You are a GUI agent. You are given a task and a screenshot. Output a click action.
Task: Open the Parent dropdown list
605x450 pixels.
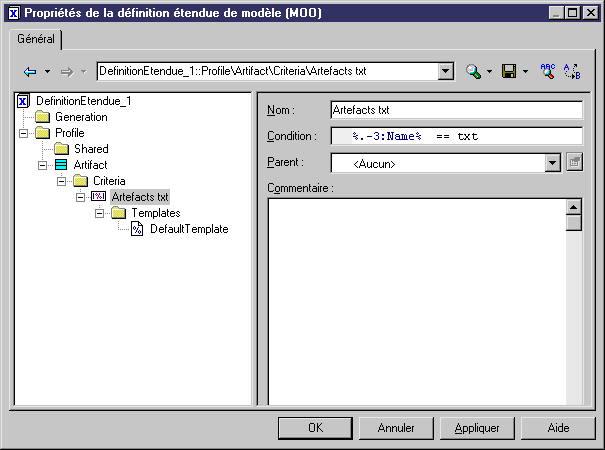coord(552,162)
